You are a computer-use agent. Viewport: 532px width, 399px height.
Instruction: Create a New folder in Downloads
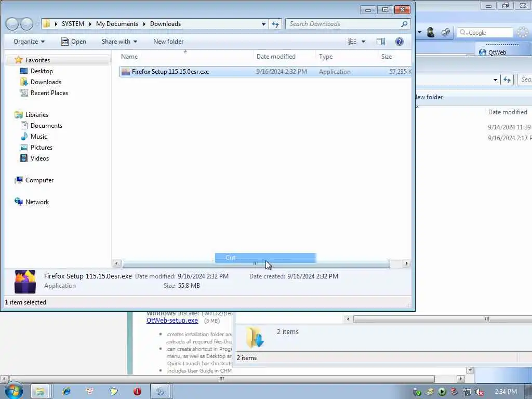(x=168, y=42)
